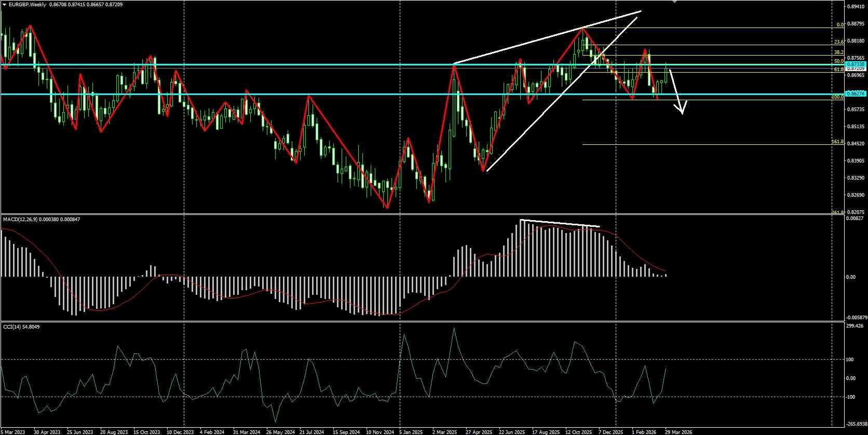The image size is (868, 435).
Task: Click the 29 Mar 2026 date label
Action: 679,432
